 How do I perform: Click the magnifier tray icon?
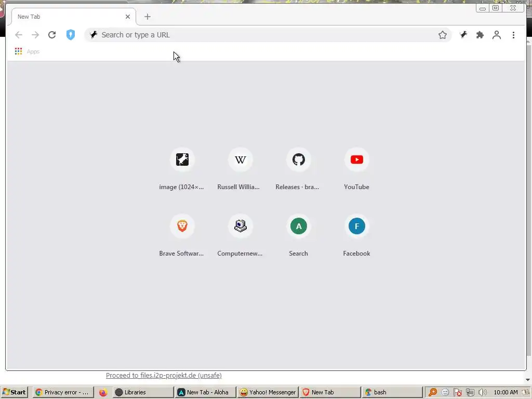pyautogui.click(x=433, y=392)
